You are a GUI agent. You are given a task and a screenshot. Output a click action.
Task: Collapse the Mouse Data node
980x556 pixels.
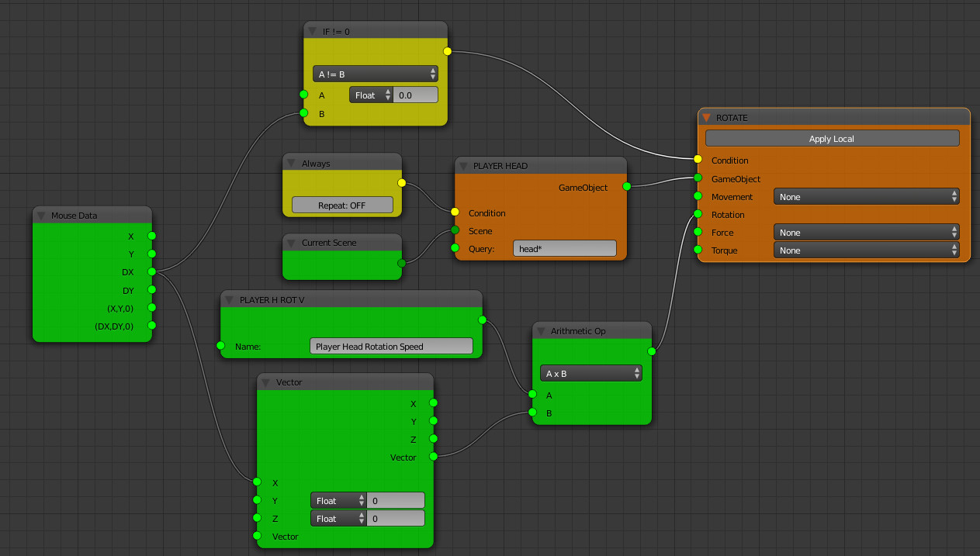[x=42, y=216]
